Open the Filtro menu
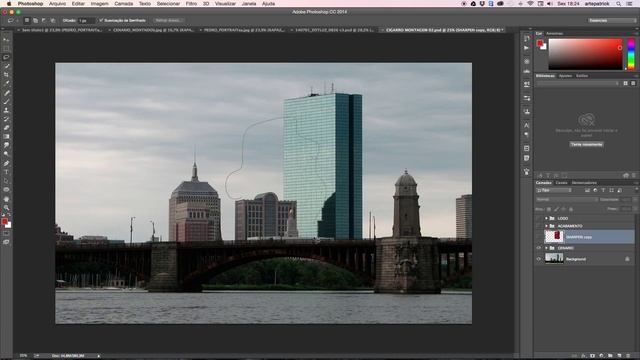The height and width of the screenshot is (360, 640). tap(191, 3)
